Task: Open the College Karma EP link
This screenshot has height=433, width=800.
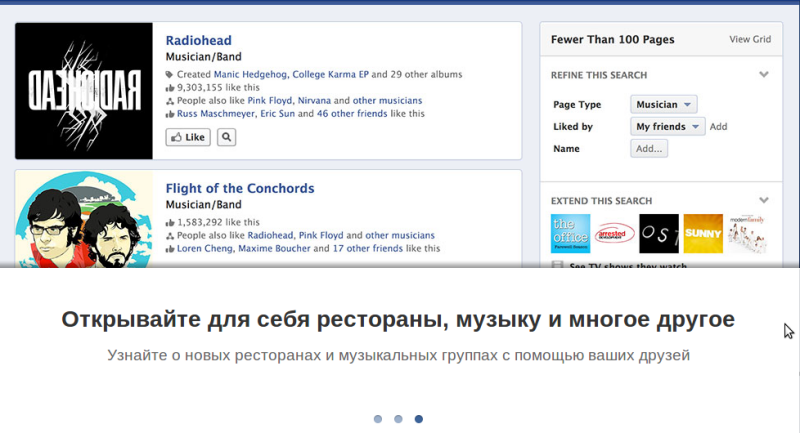Action: 330,74
